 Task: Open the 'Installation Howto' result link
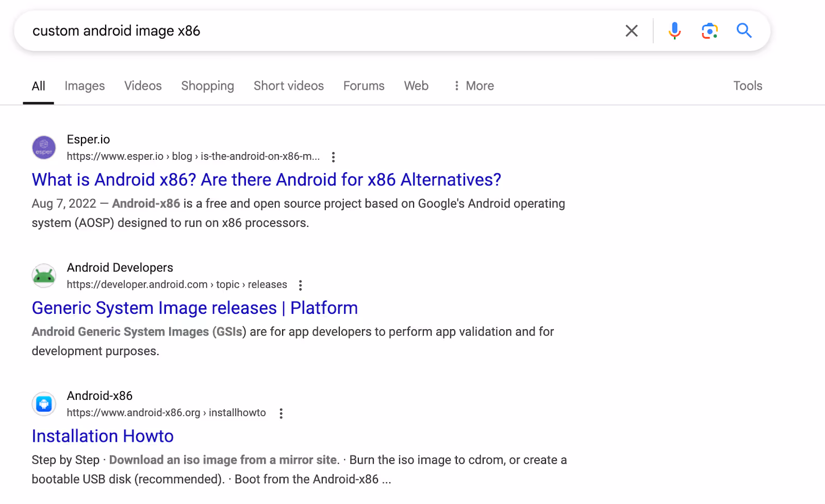coord(103,436)
